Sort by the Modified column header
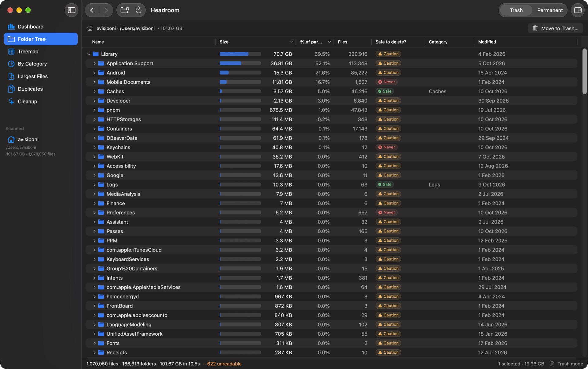The image size is (588, 369). pyautogui.click(x=526, y=42)
